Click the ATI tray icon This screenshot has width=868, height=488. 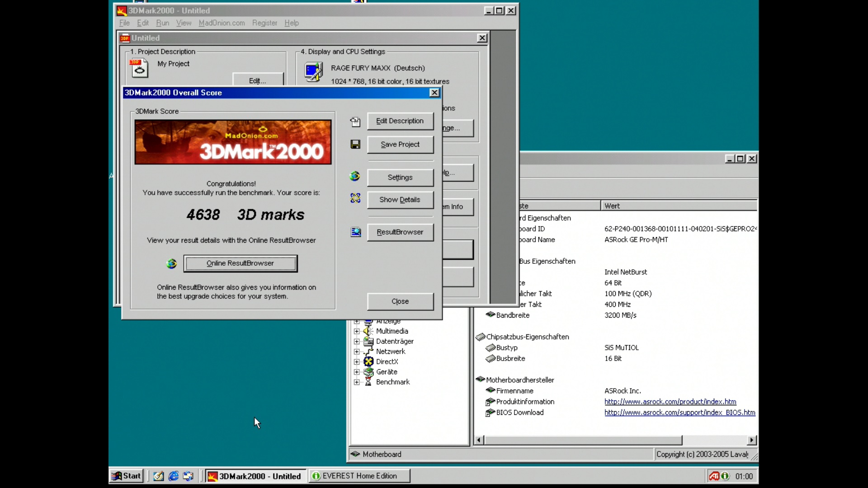pos(714,476)
